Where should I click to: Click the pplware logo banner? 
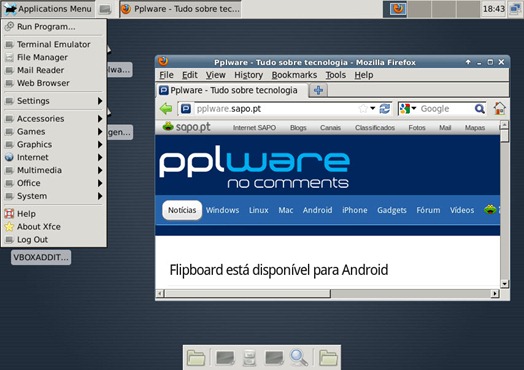pyautogui.click(x=255, y=166)
